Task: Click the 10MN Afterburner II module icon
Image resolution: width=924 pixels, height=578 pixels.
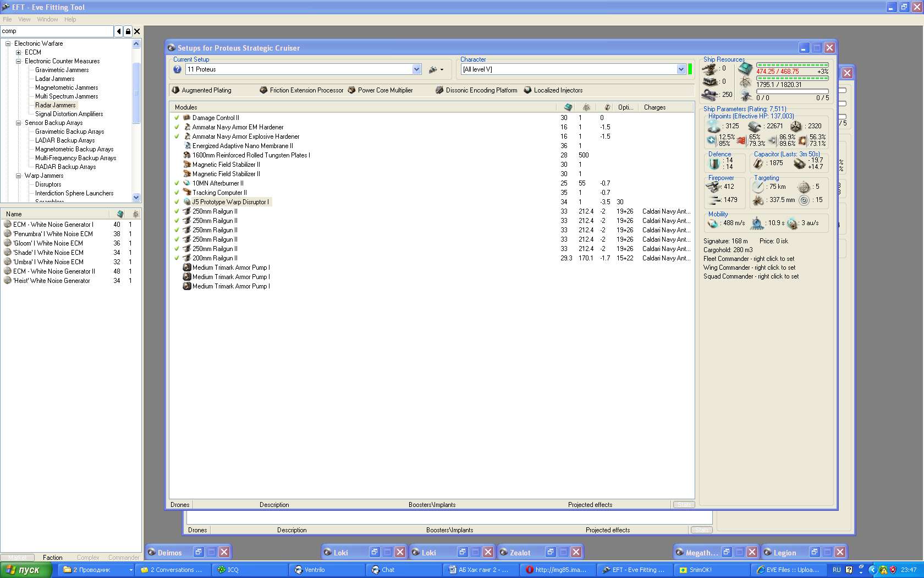Action: tap(186, 183)
